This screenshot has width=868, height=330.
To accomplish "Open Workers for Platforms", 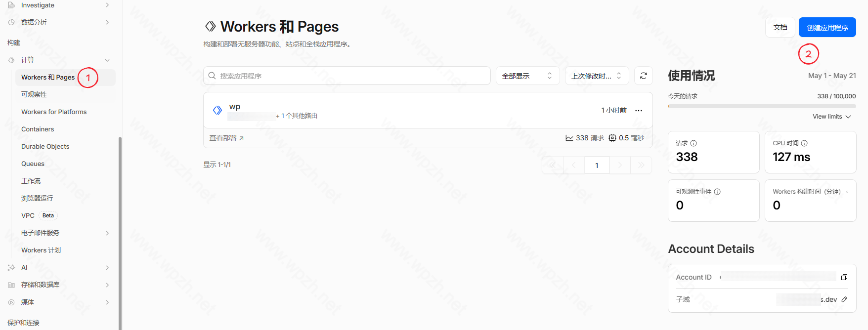I will click(54, 112).
